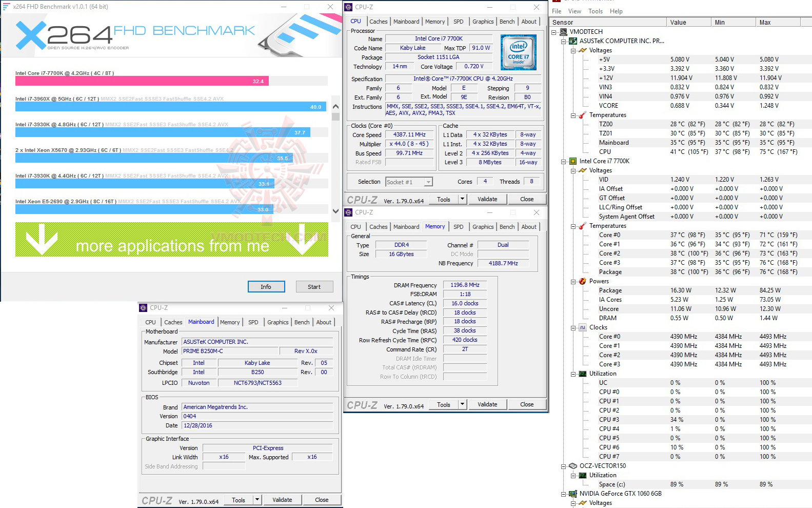Click the Voltages icon under ASUSTeK COMPUTER
Screen dimensions: 812x508
coord(583,50)
